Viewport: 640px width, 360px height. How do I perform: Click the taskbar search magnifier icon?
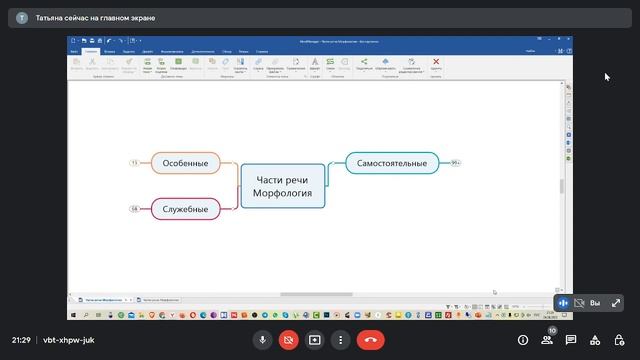86,315
